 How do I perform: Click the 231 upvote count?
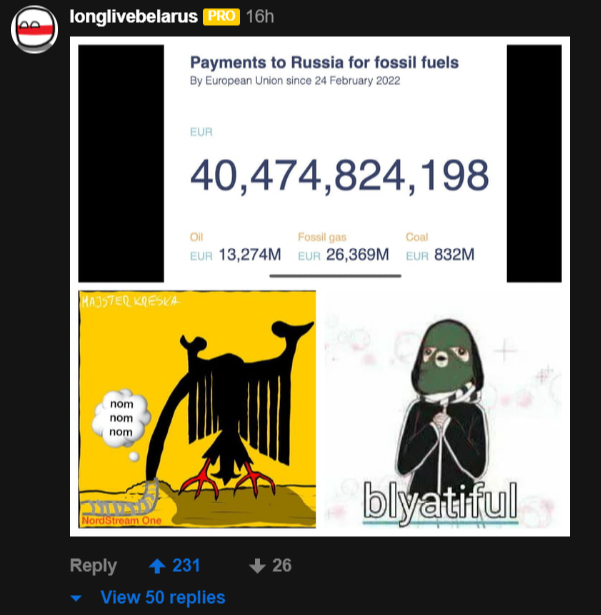(186, 565)
